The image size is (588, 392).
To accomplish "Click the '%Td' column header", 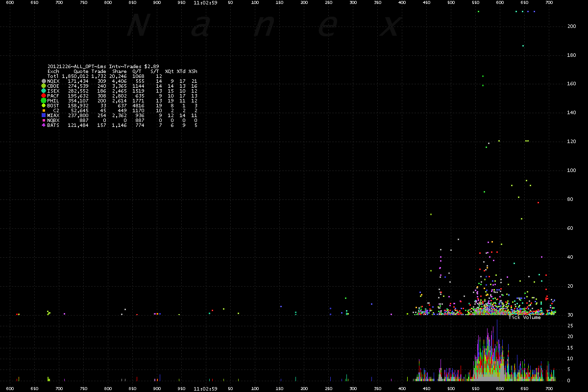I will coord(181,71).
